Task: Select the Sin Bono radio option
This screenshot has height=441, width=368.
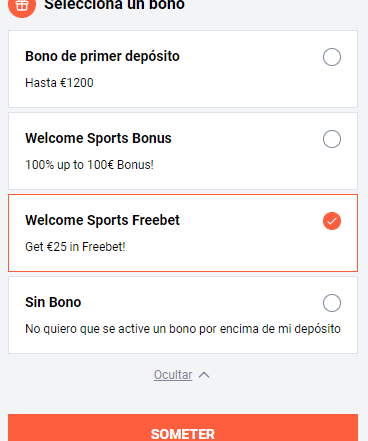Action: [x=332, y=303]
